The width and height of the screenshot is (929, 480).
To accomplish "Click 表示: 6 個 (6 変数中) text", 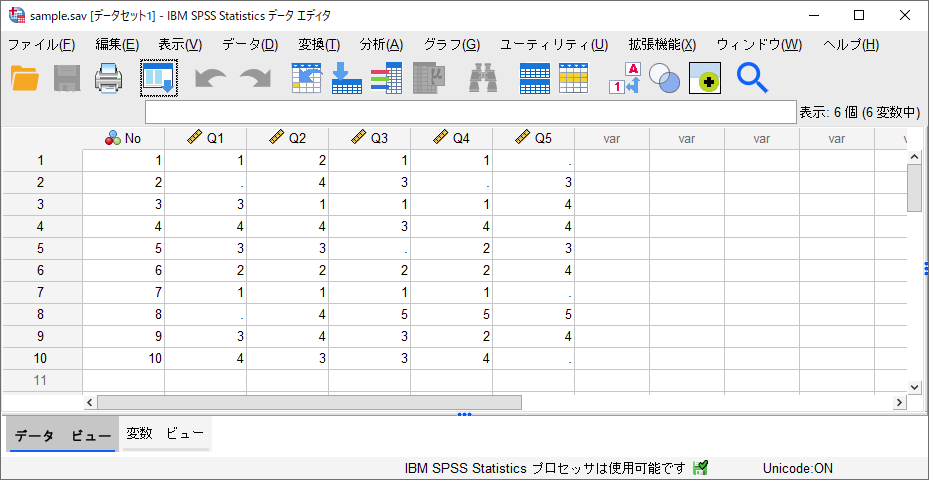I will (x=860, y=112).
